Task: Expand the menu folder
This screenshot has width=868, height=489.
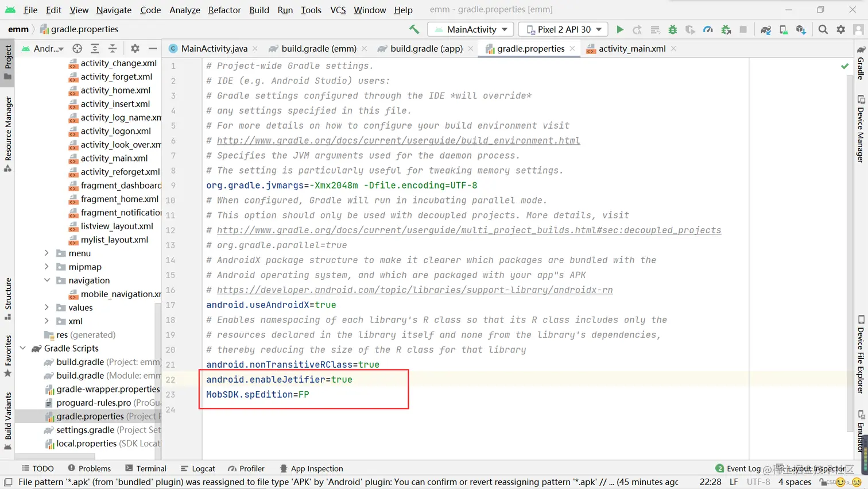Action: (46, 253)
